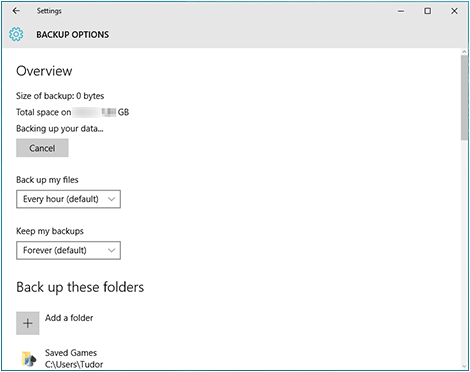470x372 pixels.
Task: Open the Every hour (default) dropdown
Action: tap(68, 199)
